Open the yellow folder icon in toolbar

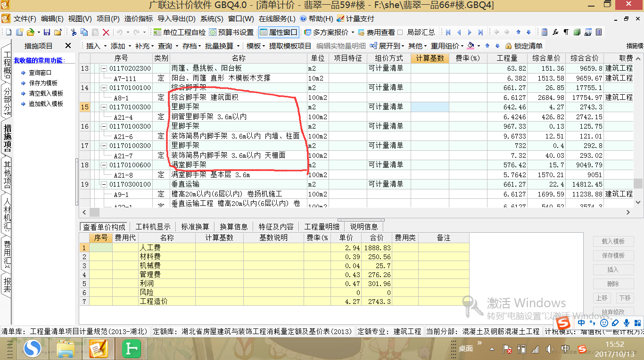(58, 32)
